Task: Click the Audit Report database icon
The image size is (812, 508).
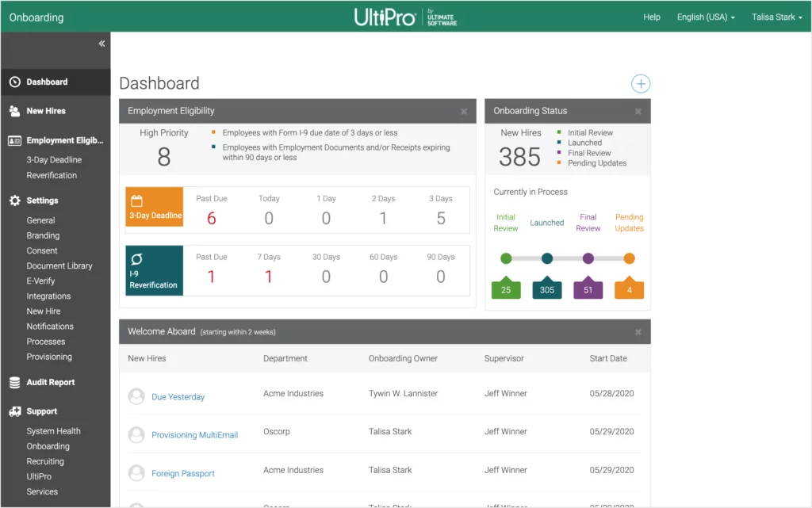Action: (14, 382)
